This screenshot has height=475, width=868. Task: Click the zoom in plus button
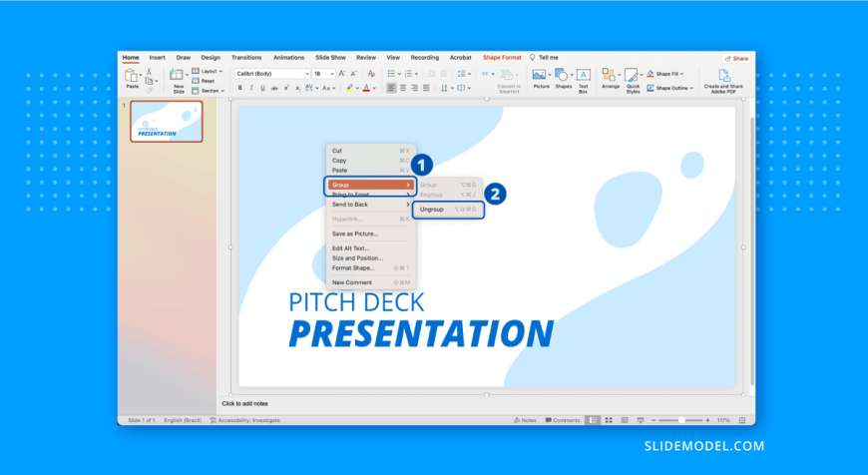pos(707,421)
